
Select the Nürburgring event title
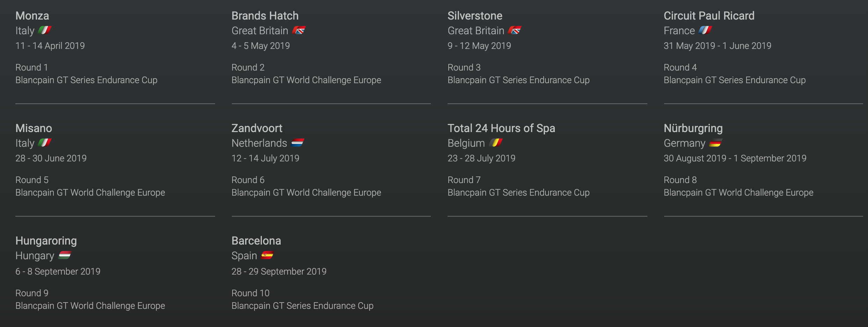(x=693, y=128)
